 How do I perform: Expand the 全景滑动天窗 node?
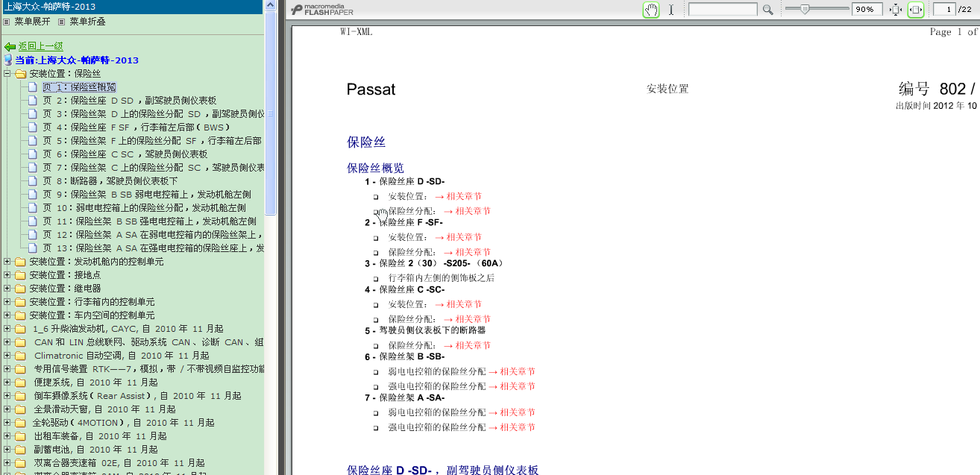tap(7, 409)
